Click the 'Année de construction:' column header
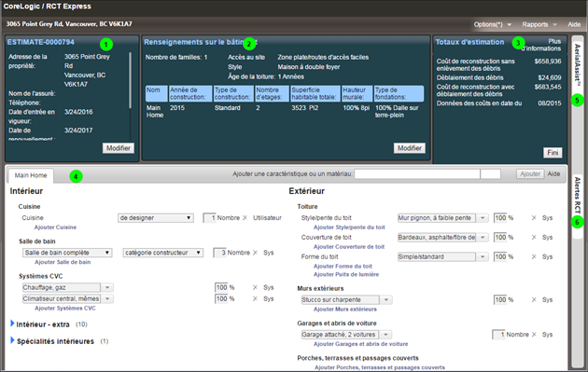This screenshot has width=588, height=372. point(190,93)
